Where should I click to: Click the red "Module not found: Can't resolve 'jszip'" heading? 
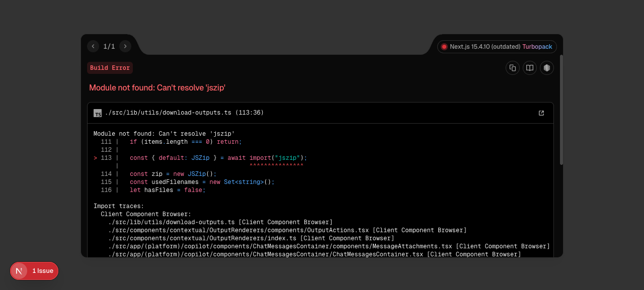157,87
